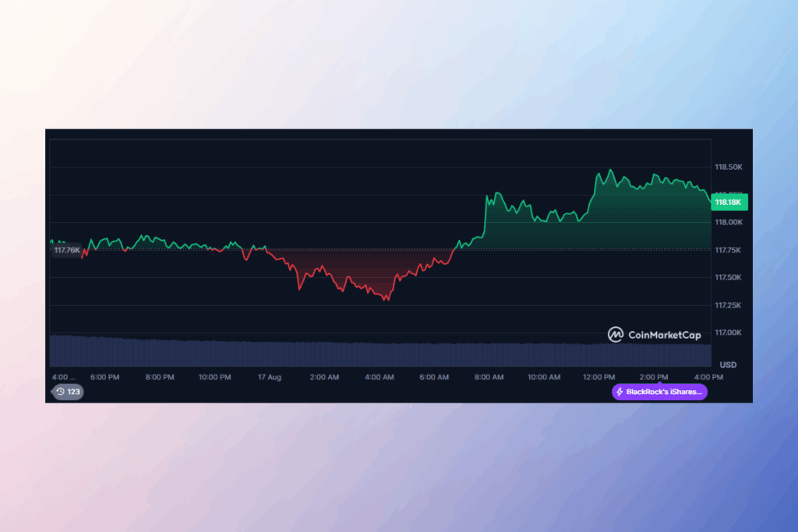Click the BlackRock's iShares news badge
Screen dimensions: 798x532
[659, 392]
